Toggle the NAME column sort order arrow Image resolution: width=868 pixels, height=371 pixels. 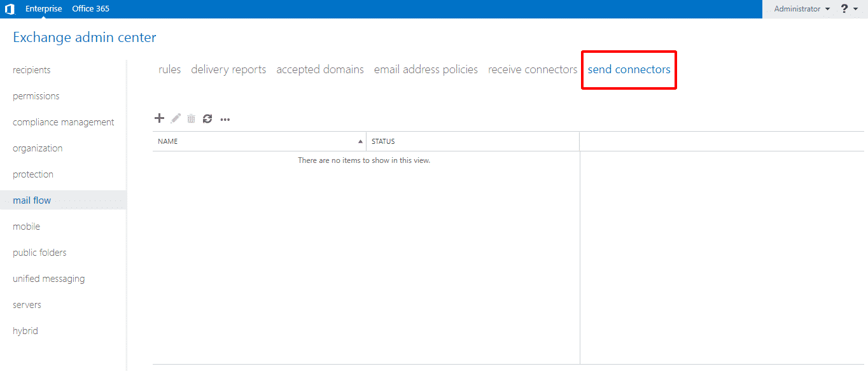pyautogui.click(x=360, y=141)
